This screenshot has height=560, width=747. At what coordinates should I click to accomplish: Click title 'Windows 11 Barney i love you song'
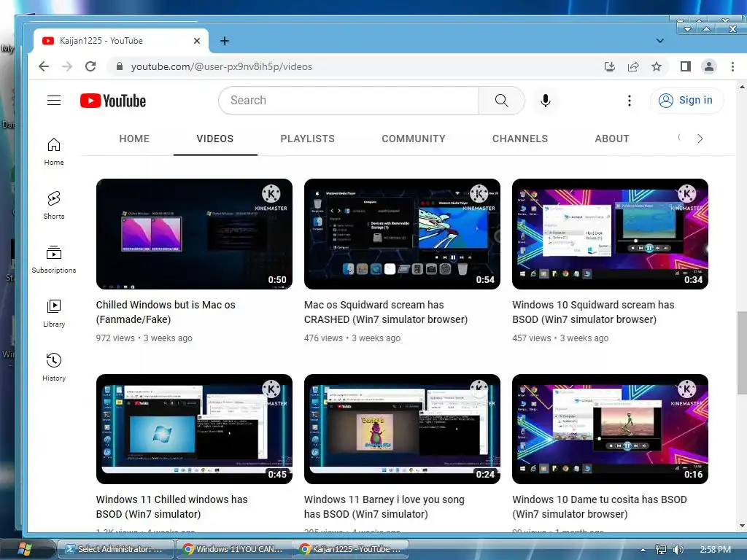click(x=384, y=507)
